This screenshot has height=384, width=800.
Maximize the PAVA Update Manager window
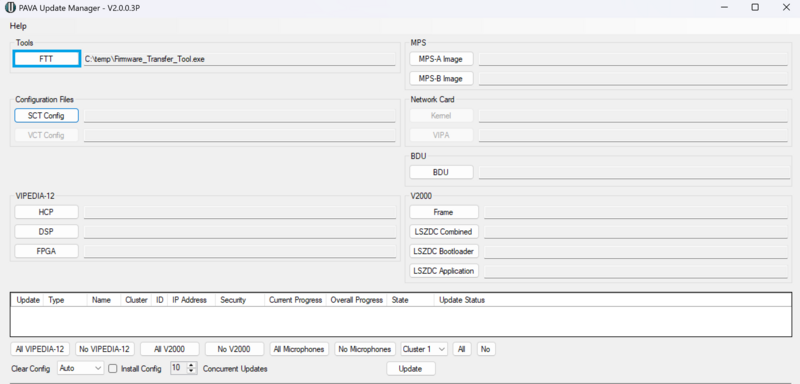pyautogui.click(x=755, y=7)
